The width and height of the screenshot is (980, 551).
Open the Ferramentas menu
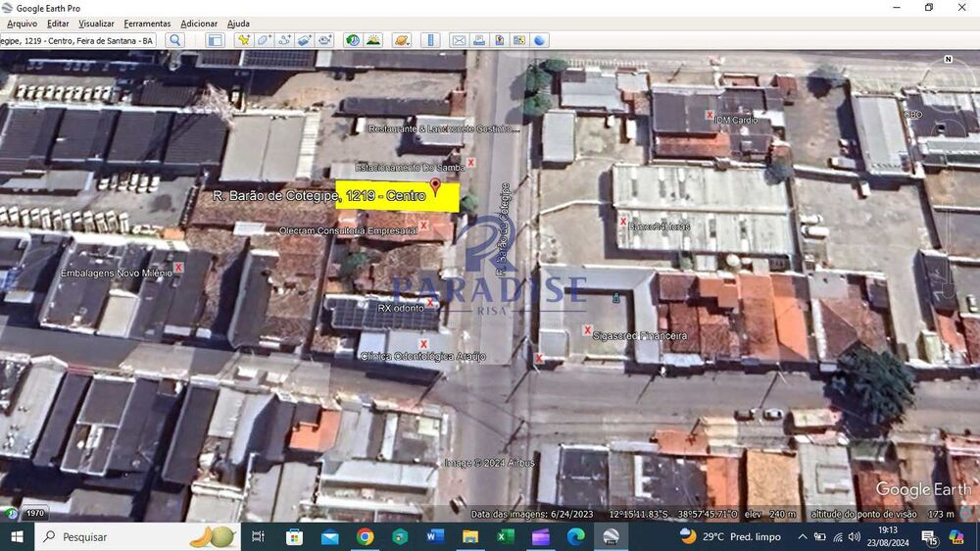click(x=147, y=24)
